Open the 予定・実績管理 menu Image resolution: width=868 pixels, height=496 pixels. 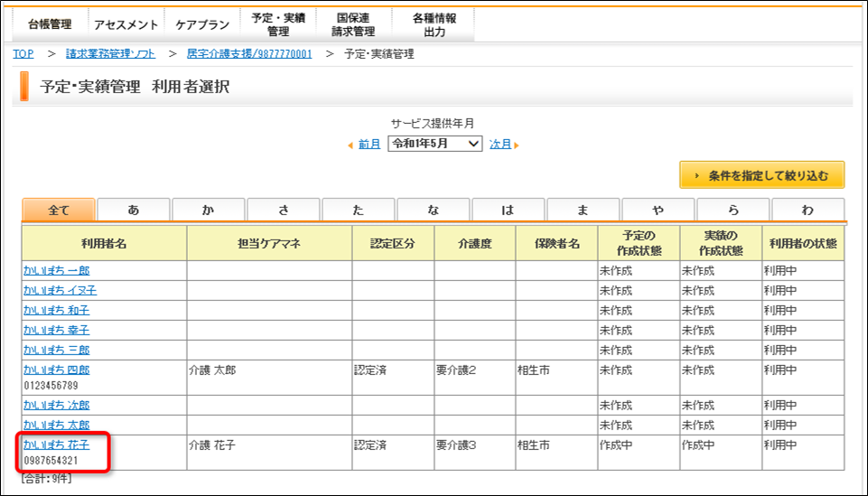pos(278,25)
